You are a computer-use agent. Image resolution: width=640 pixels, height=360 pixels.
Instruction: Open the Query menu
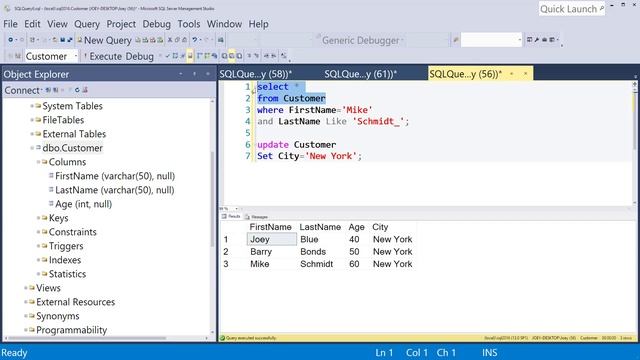[87, 24]
